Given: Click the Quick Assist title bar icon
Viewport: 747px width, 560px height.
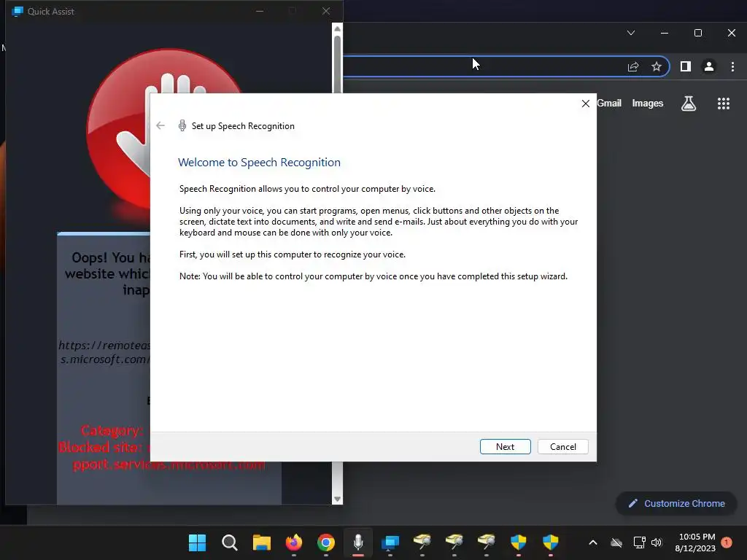Looking at the screenshot, I should pos(18,11).
